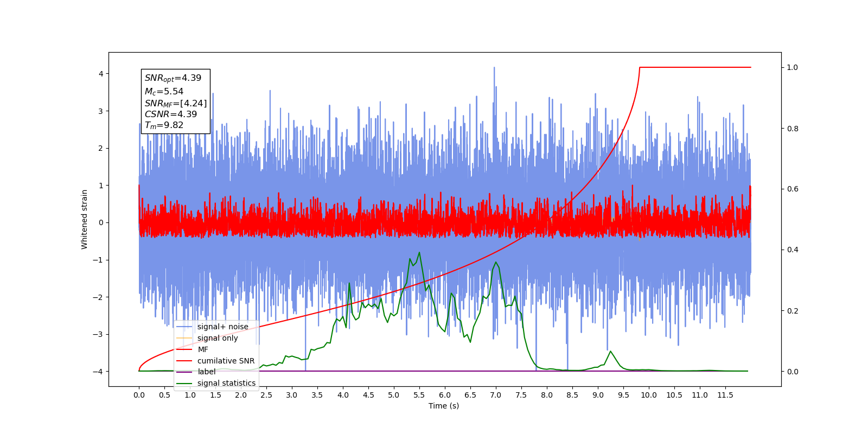Click the 5.5 time axis tick label

point(419,395)
